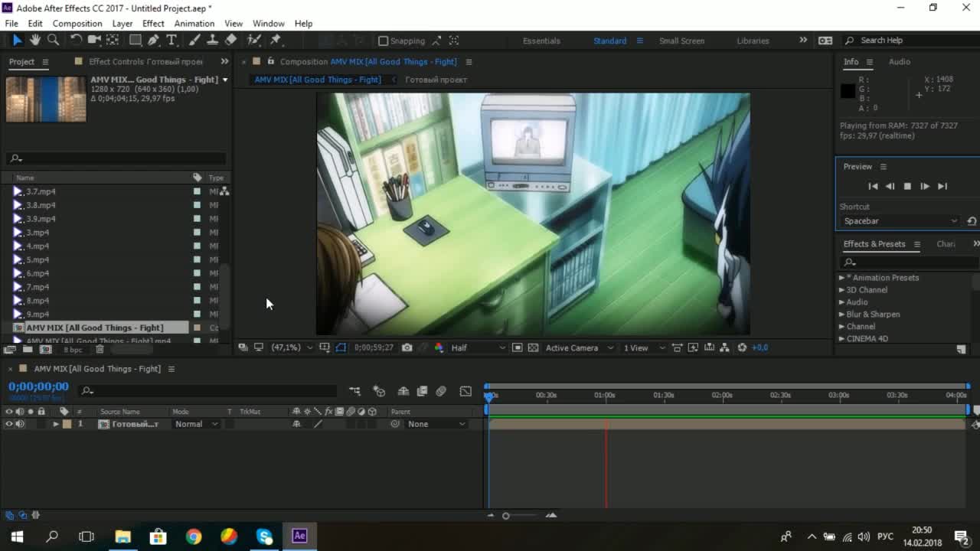
Task: Toggle Frame Blending enable switch in timeline
Action: pos(422,391)
